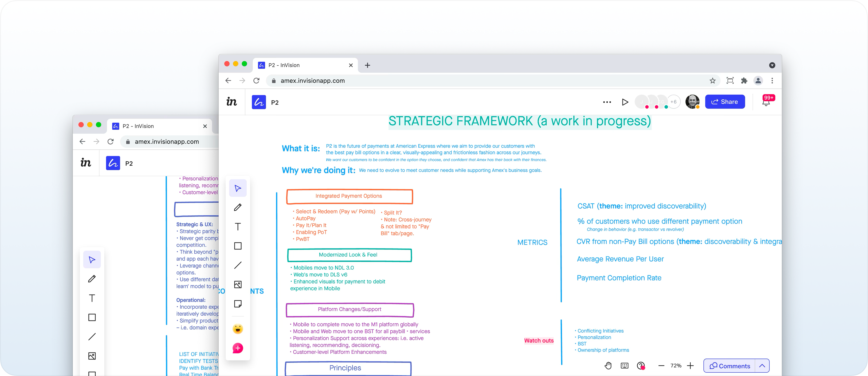The height and width of the screenshot is (376, 868).
Task: Open the emoji reaction picker
Action: click(238, 329)
